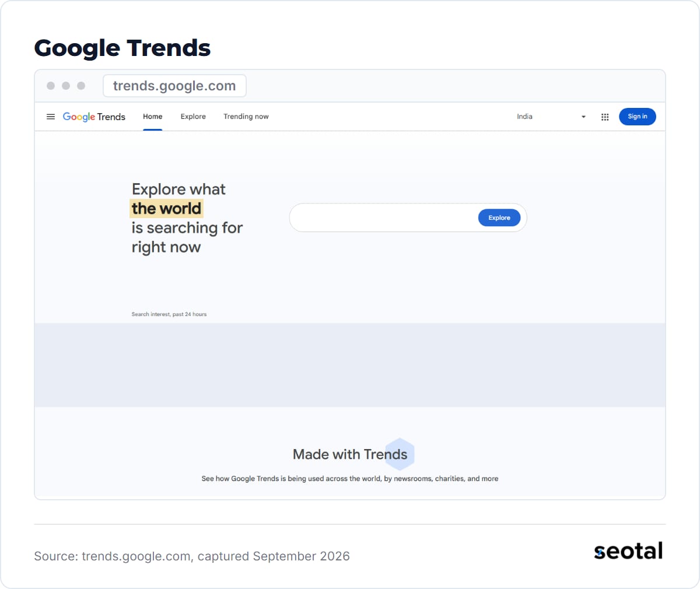Go to the Trending now tab
Screen dimensions: 700x589
(246, 117)
